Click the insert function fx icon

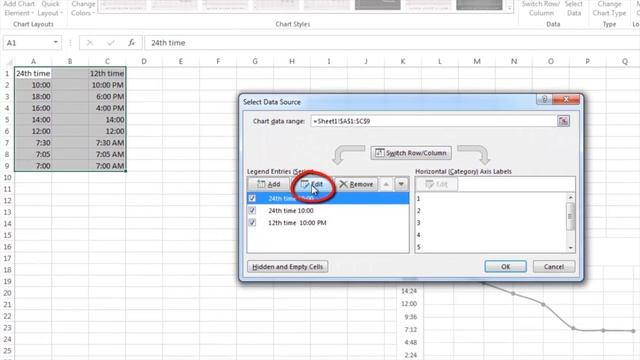(131, 42)
